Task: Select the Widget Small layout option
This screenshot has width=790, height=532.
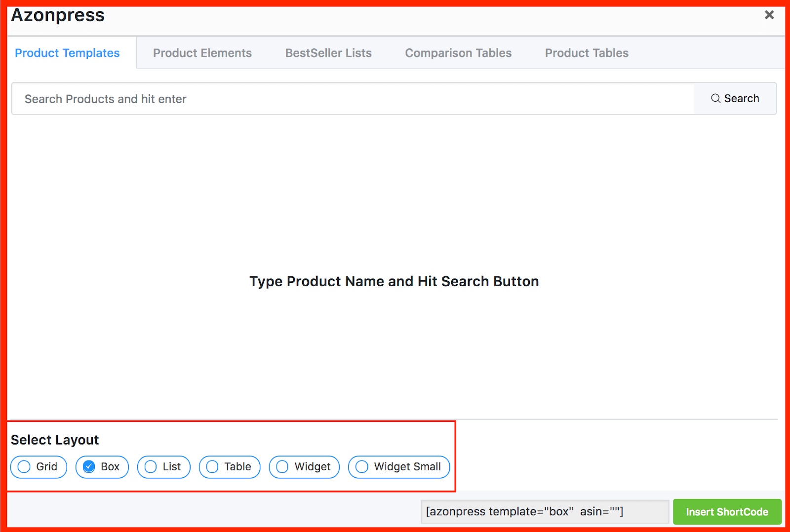Action: coord(362,467)
